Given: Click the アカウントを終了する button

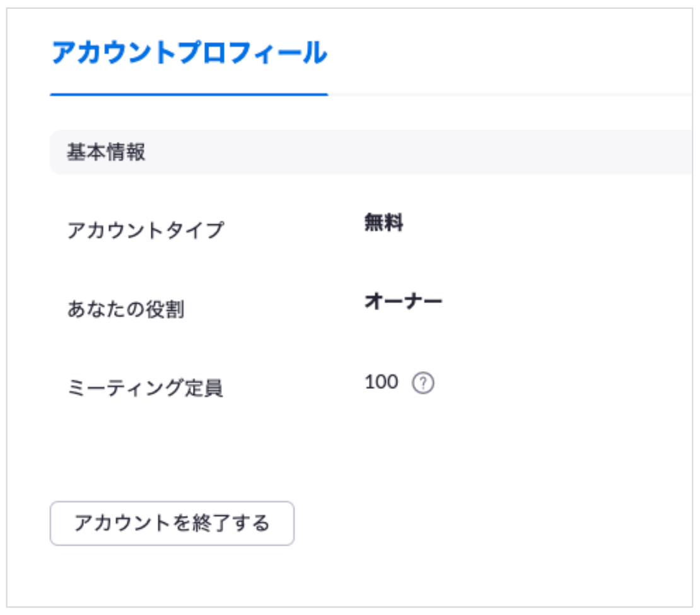Looking at the screenshot, I should click(x=172, y=523).
